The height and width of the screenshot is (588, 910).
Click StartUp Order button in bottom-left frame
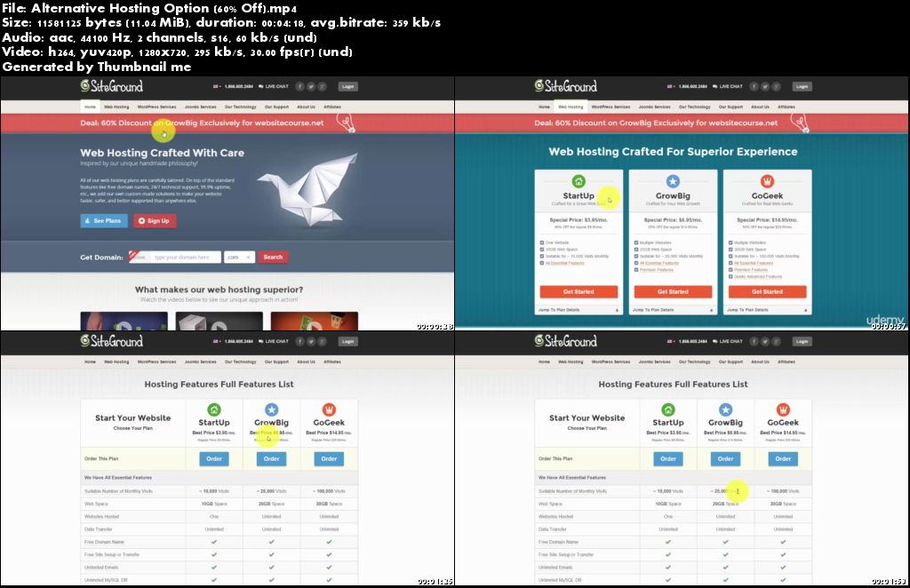point(214,458)
